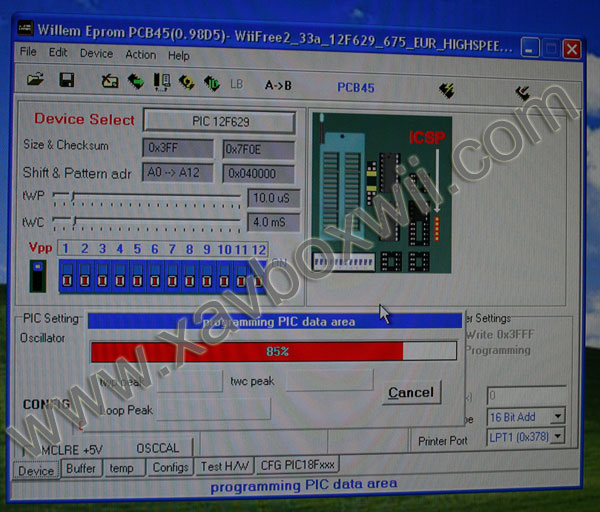Toggle the Vpp jumper switch
Image resolution: width=600 pixels, height=512 pixels.
[x=38, y=276]
